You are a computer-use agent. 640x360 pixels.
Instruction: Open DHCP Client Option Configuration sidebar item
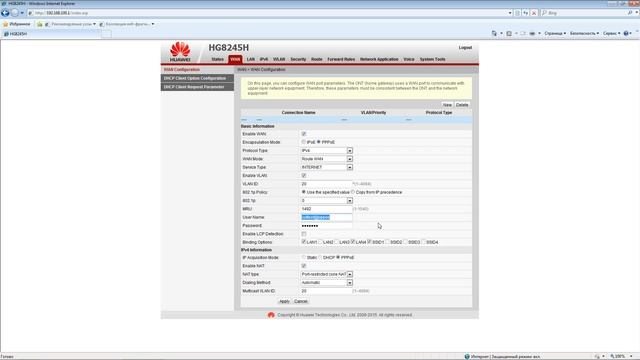pyautogui.click(x=197, y=78)
